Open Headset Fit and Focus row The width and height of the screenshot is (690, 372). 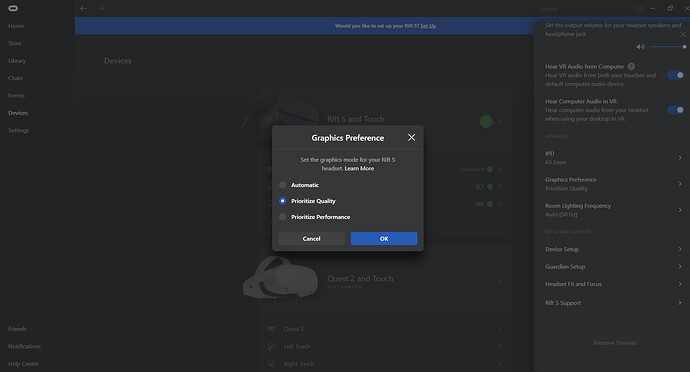(x=613, y=284)
